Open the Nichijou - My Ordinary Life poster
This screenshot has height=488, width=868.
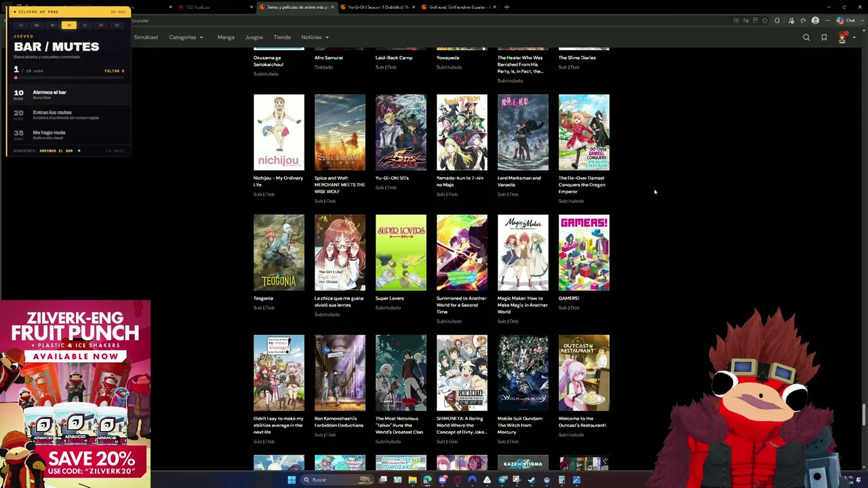pyautogui.click(x=279, y=132)
